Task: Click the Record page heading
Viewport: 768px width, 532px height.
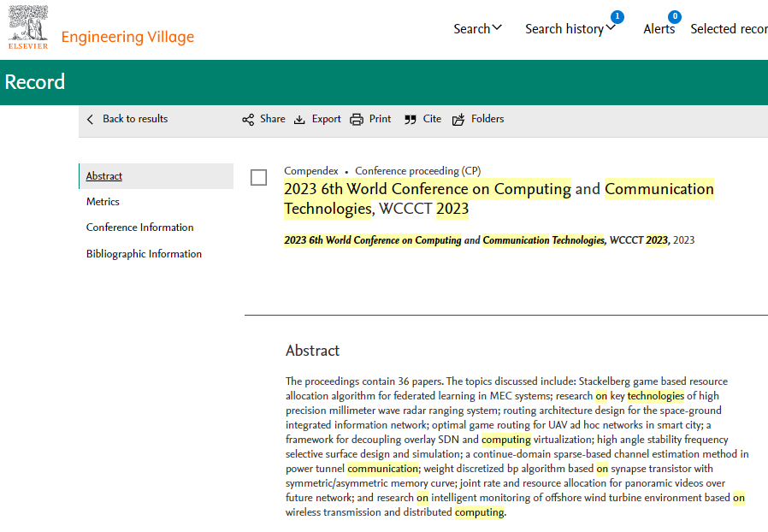Action: pos(35,82)
